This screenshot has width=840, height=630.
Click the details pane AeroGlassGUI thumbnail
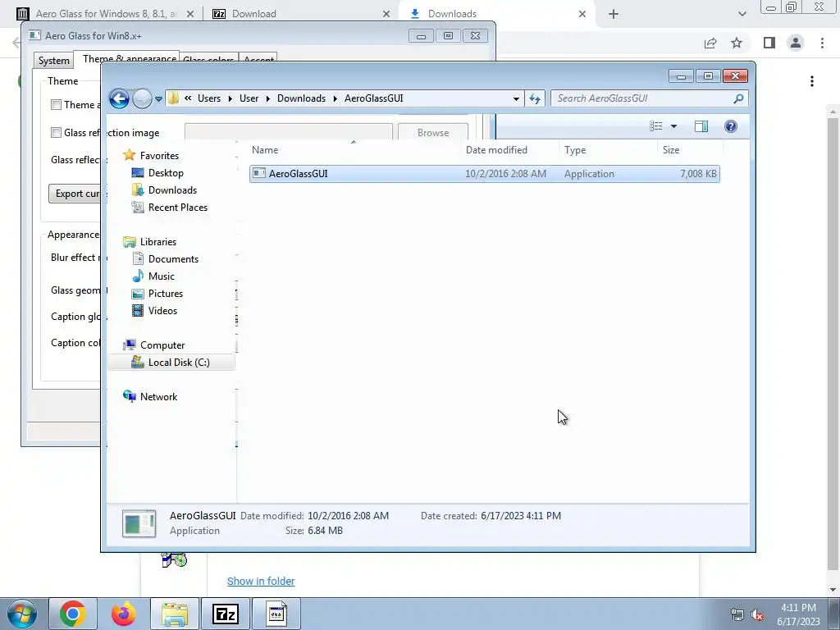[x=139, y=523]
